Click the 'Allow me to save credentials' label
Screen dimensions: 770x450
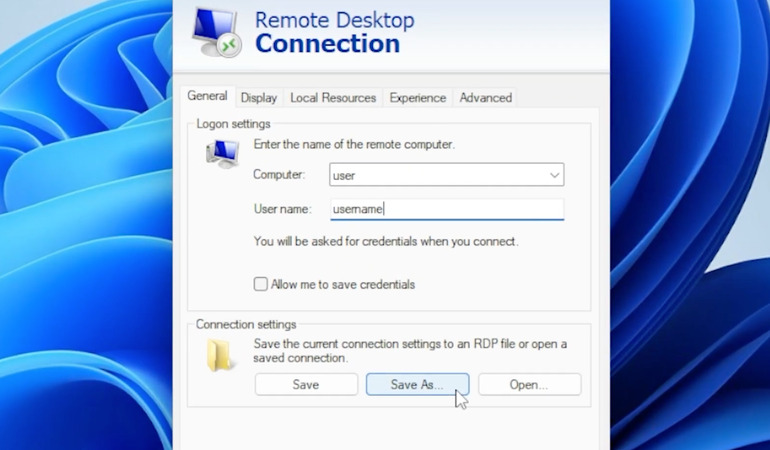[343, 284]
